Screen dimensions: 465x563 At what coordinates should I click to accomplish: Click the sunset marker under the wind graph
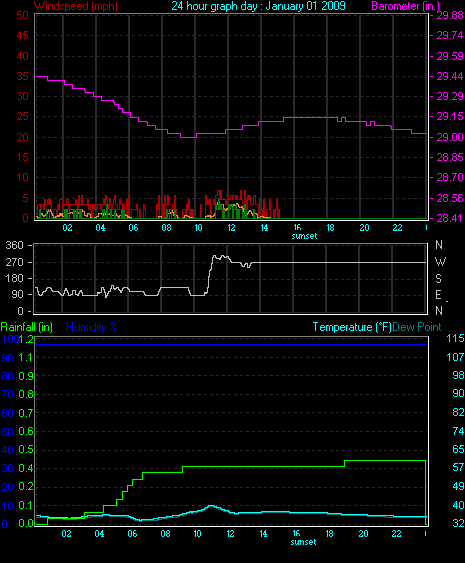point(304,236)
